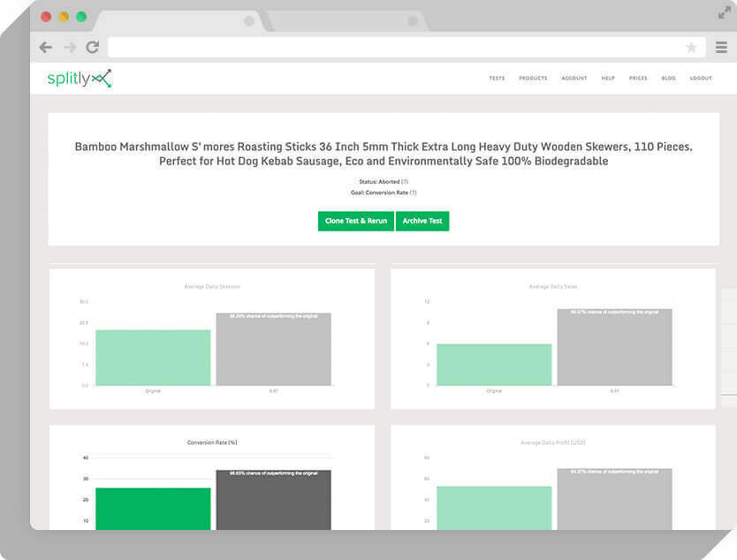Visit the Blog link
Image resolution: width=737 pixels, height=560 pixels.
(668, 79)
